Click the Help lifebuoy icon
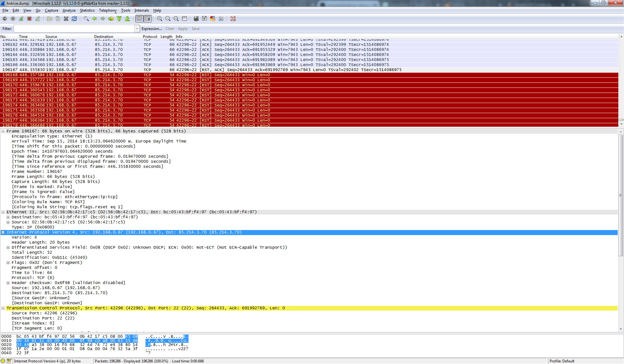 pyautogui.click(x=233, y=19)
